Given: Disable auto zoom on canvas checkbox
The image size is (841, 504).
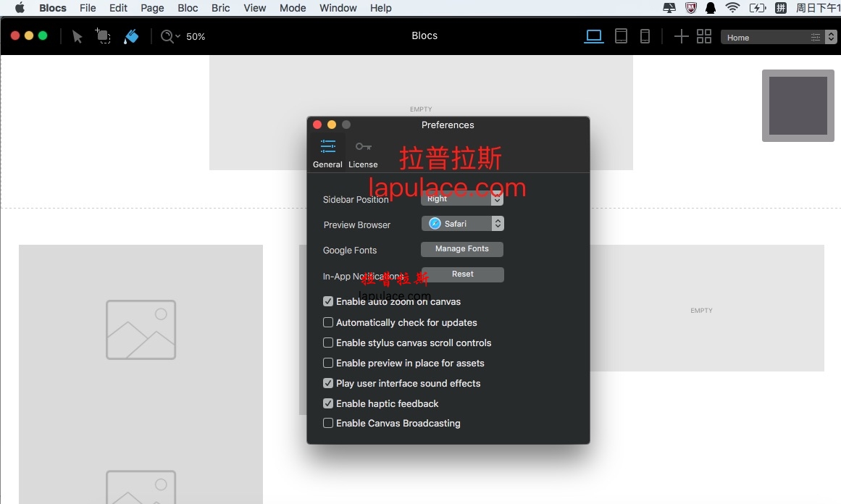Looking at the screenshot, I should pyautogui.click(x=328, y=301).
